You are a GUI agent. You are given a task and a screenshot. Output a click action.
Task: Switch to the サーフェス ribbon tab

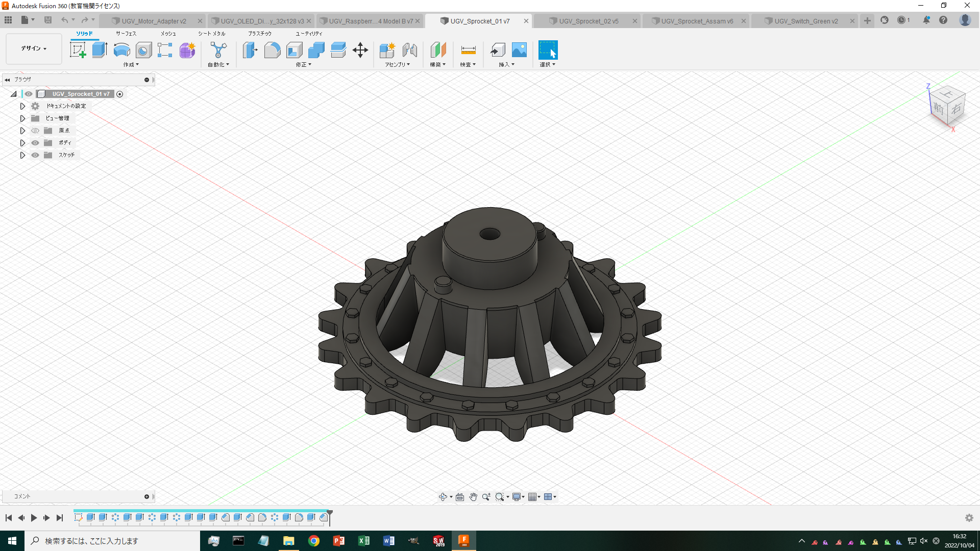click(126, 34)
